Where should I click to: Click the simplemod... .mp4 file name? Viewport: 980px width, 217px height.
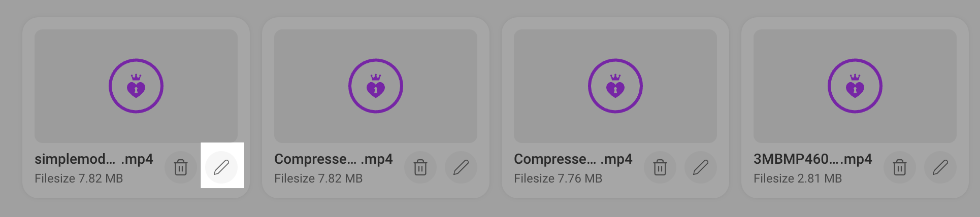(93, 159)
